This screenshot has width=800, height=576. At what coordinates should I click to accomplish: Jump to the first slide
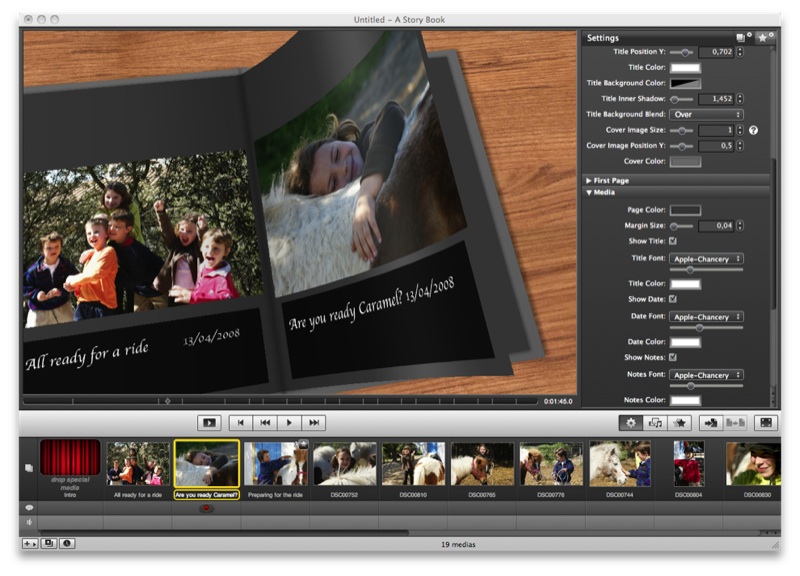pos(241,423)
